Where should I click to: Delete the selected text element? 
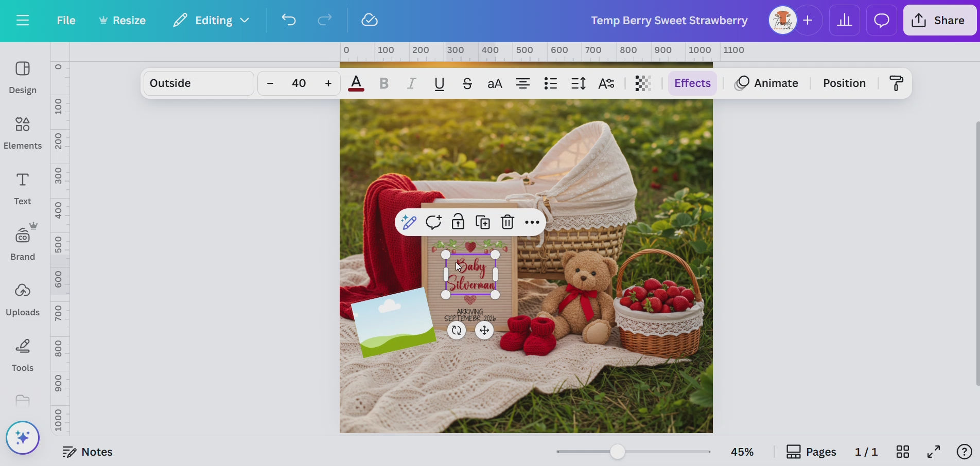pos(507,222)
